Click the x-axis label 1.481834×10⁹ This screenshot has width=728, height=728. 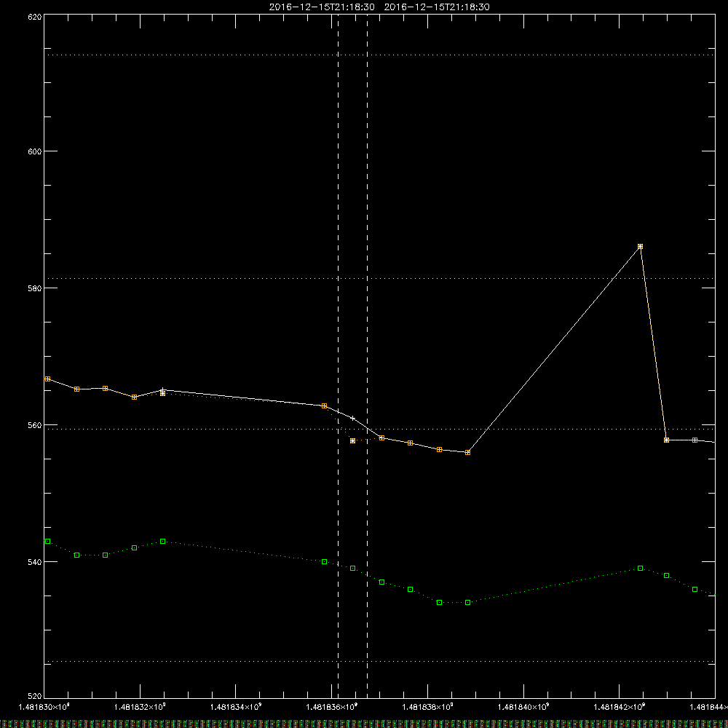236,707
